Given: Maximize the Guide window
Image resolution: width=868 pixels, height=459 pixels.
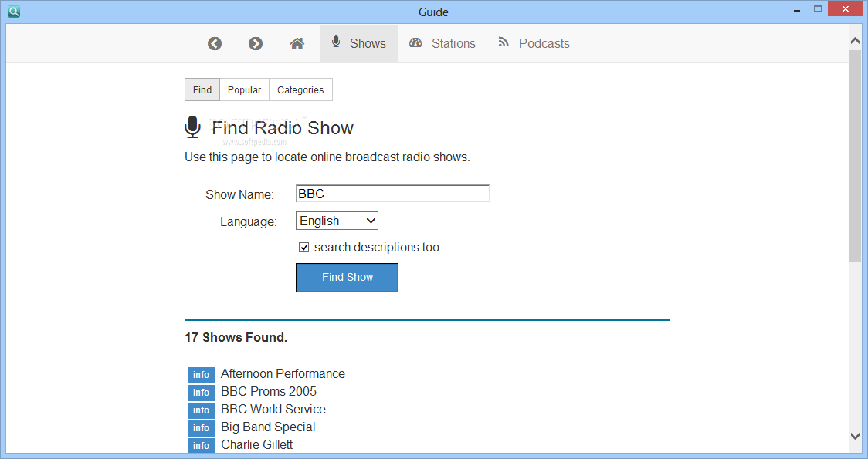Looking at the screenshot, I should click(818, 8).
